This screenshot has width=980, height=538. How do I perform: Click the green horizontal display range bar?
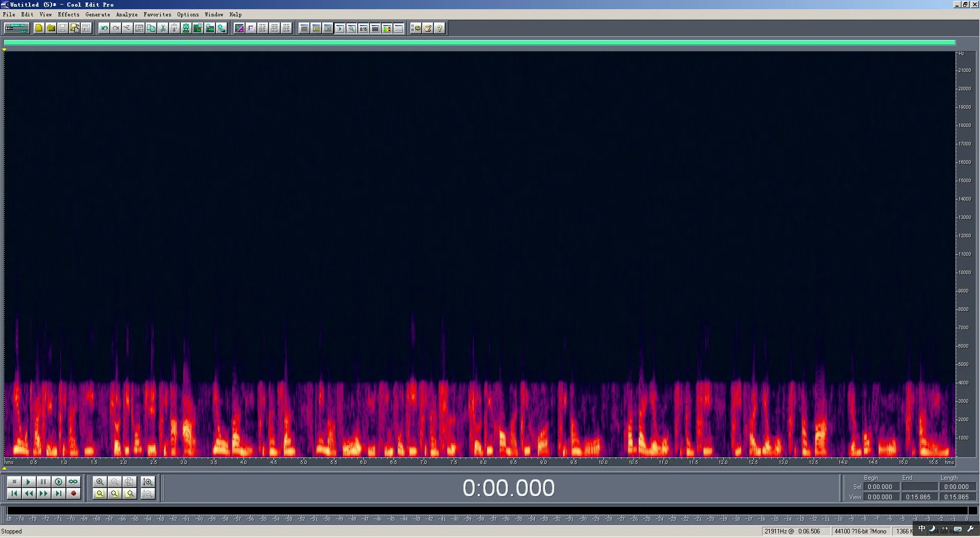479,42
